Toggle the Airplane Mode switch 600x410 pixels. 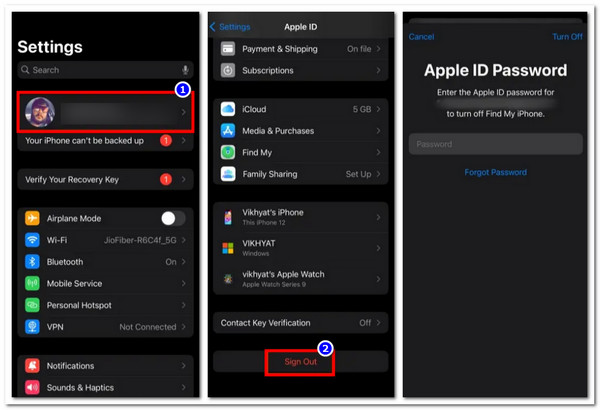pyautogui.click(x=173, y=218)
